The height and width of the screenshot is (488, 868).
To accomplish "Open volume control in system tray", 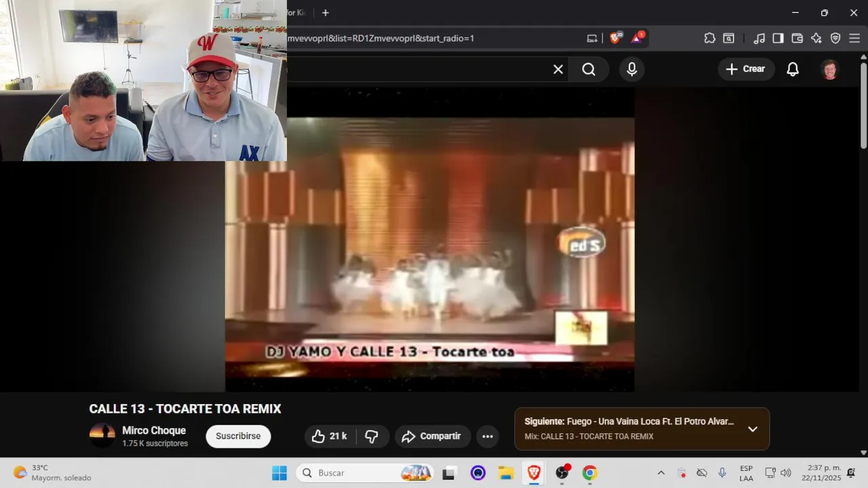I will (786, 473).
